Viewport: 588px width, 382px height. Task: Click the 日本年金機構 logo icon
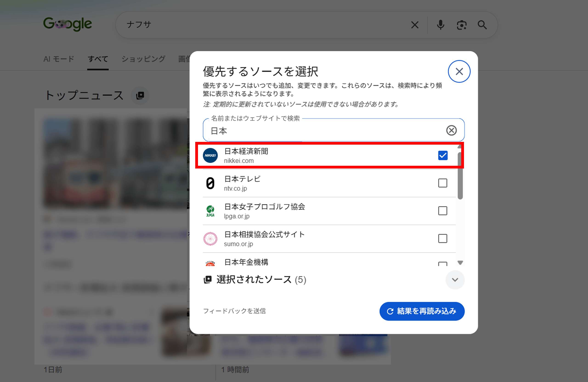click(210, 263)
